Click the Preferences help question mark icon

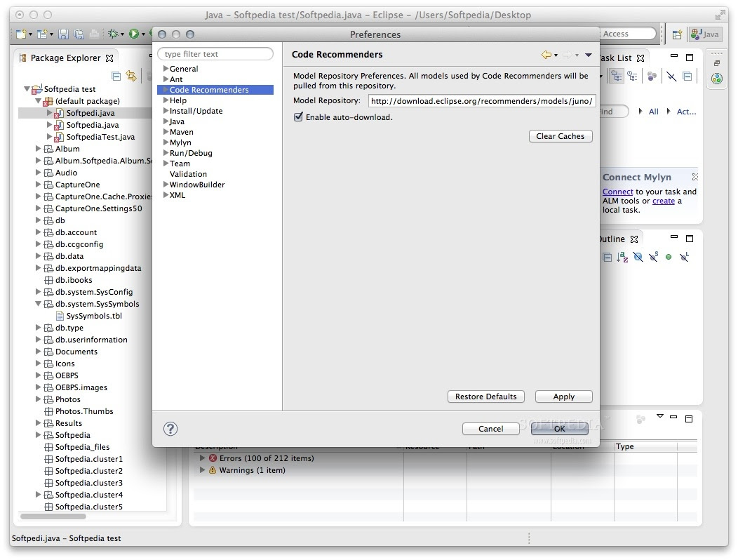tap(170, 429)
